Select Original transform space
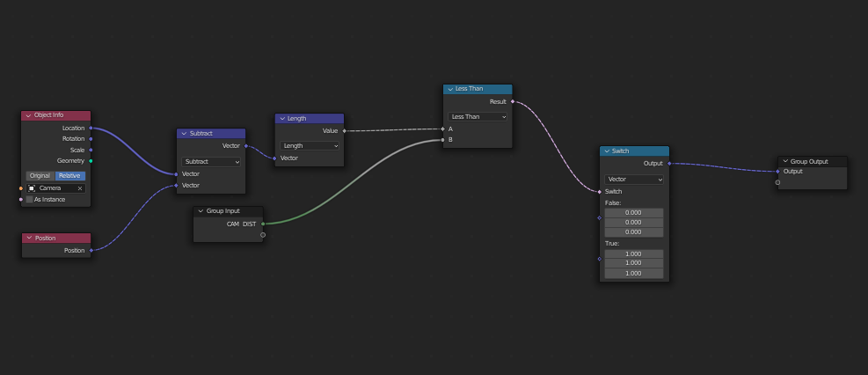Viewport: 868px width, 375px height. point(40,175)
